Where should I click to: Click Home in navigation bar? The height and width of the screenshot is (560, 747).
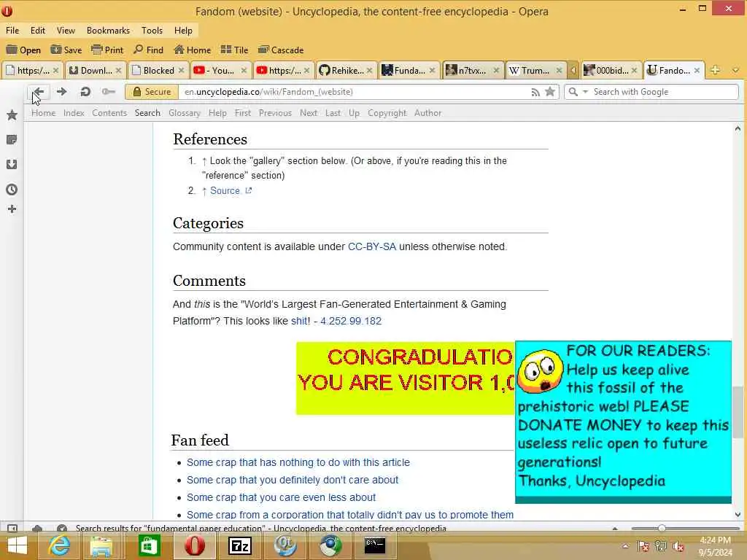point(43,113)
